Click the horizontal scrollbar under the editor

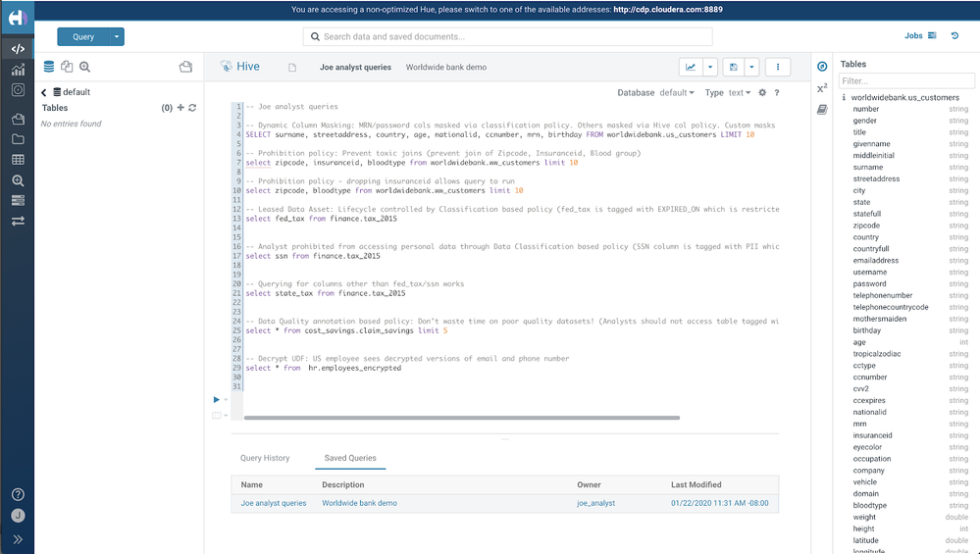point(461,418)
